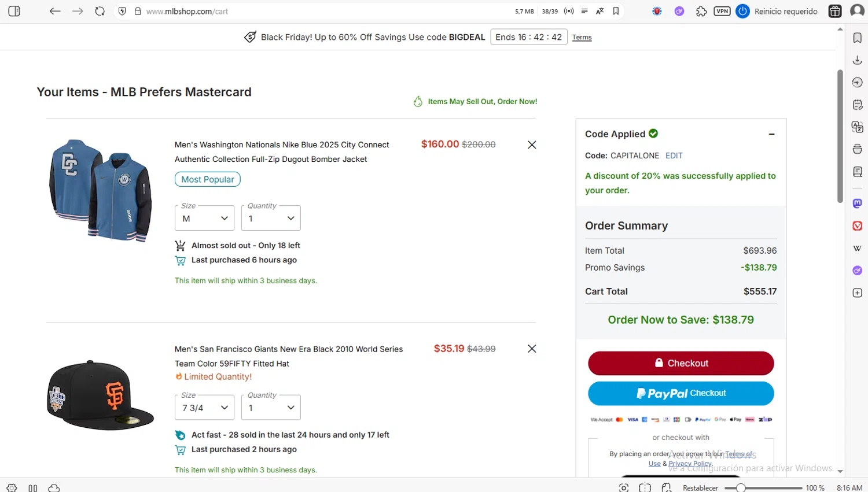Click the page scrollbar thumb

(840, 136)
